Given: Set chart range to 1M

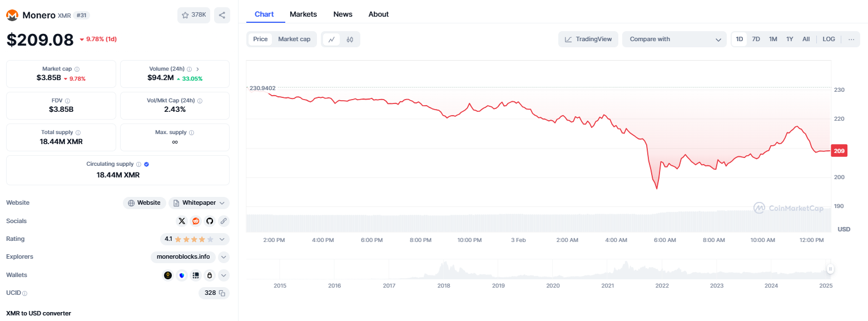Looking at the screenshot, I should (773, 39).
